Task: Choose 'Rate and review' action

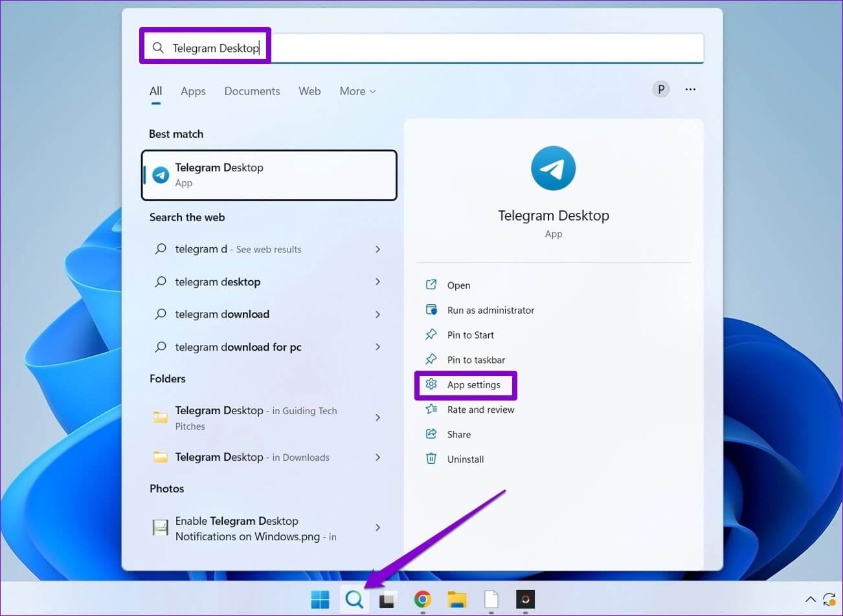Action: 480,410
